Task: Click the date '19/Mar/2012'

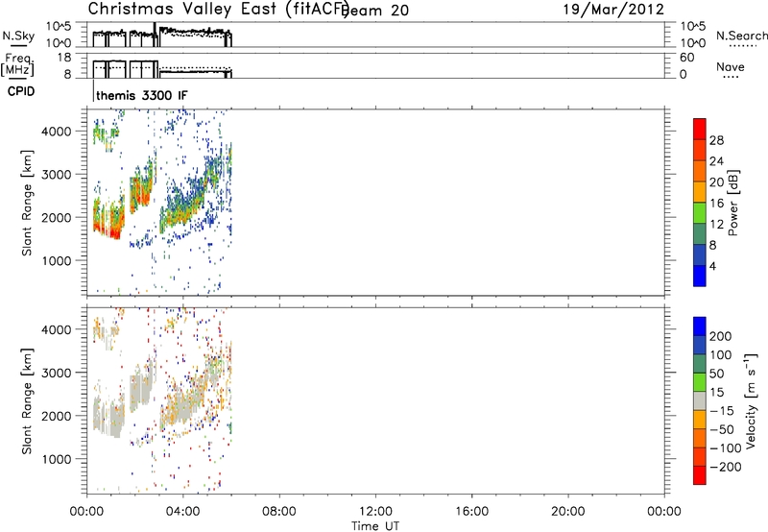Action: [x=613, y=10]
